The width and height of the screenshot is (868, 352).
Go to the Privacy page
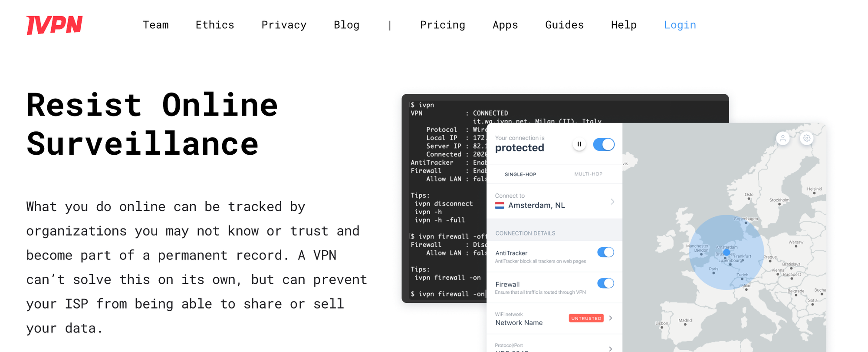click(284, 25)
